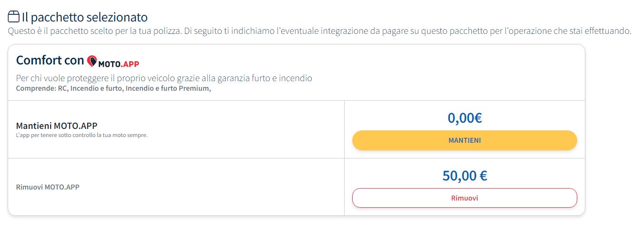The width and height of the screenshot is (644, 233).
Task: Click "Incendio e furto Premium" in coverage list
Action: (x=167, y=88)
